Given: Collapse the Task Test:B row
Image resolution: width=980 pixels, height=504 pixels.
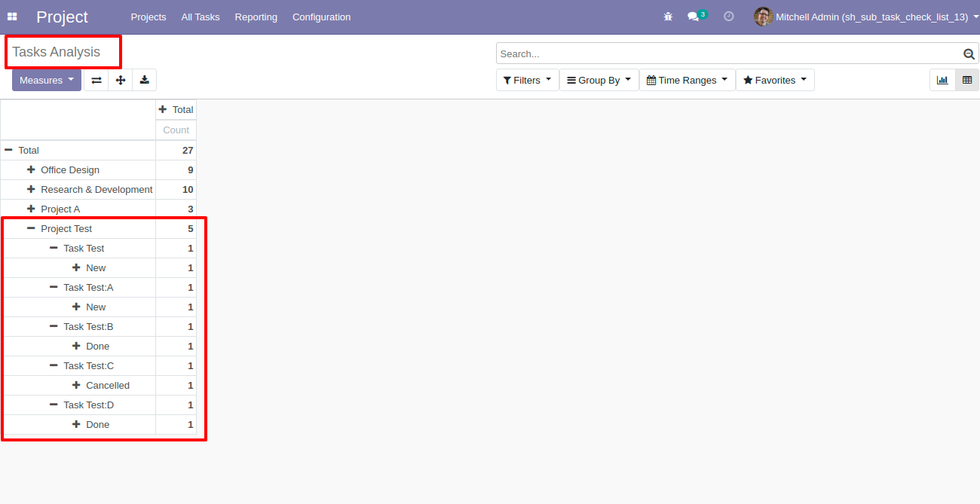Looking at the screenshot, I should 78,326.
